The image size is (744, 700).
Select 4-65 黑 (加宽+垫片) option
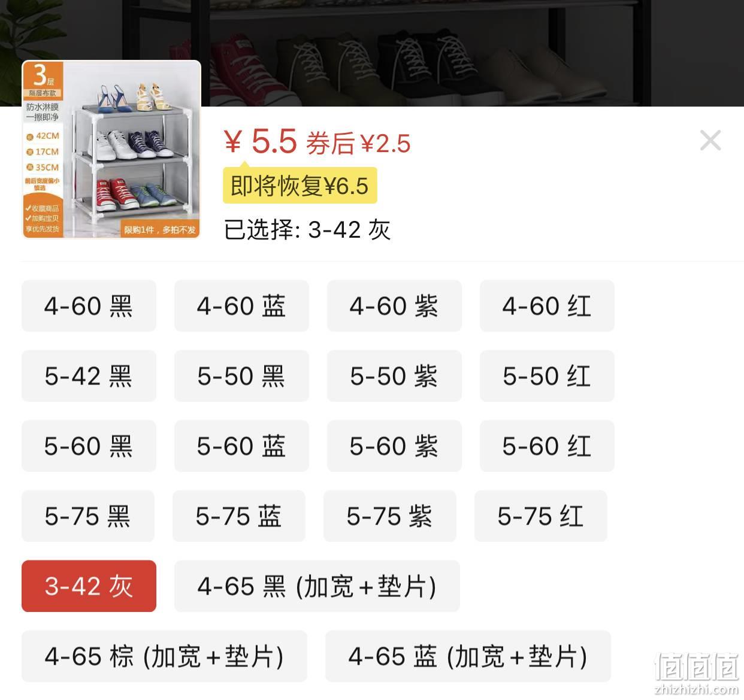point(317,586)
